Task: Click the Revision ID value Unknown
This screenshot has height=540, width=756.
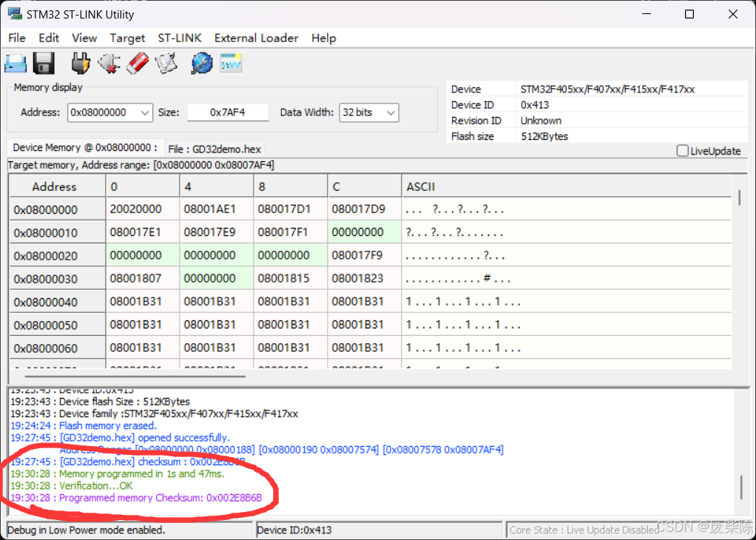Action: (x=541, y=121)
